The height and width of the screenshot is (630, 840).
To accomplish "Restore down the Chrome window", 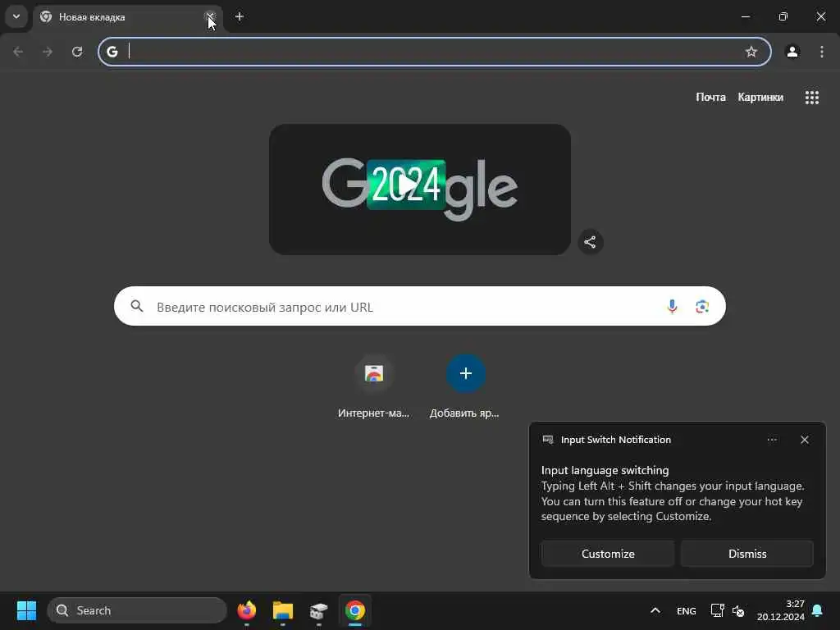I will point(783,16).
